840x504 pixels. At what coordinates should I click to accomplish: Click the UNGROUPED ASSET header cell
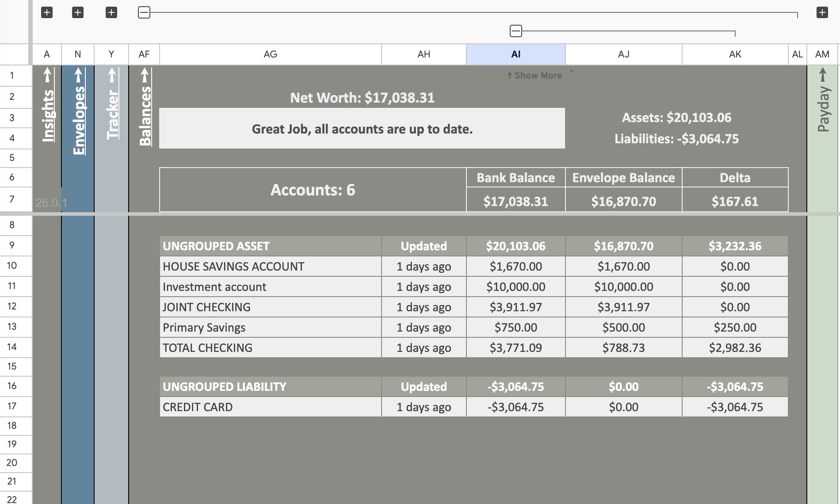click(271, 246)
